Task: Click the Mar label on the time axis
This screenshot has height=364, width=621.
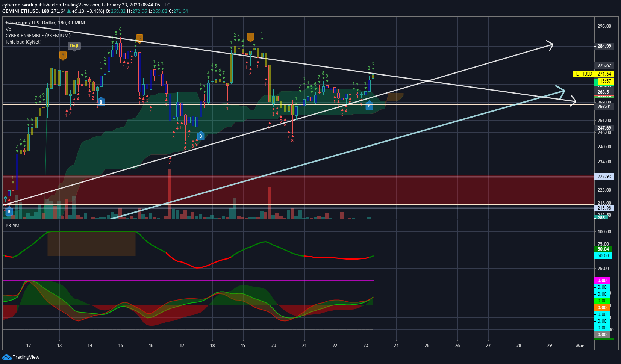Action: (580, 346)
